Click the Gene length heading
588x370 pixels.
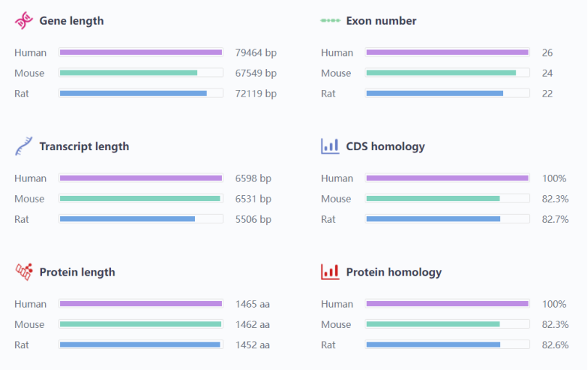pos(71,21)
